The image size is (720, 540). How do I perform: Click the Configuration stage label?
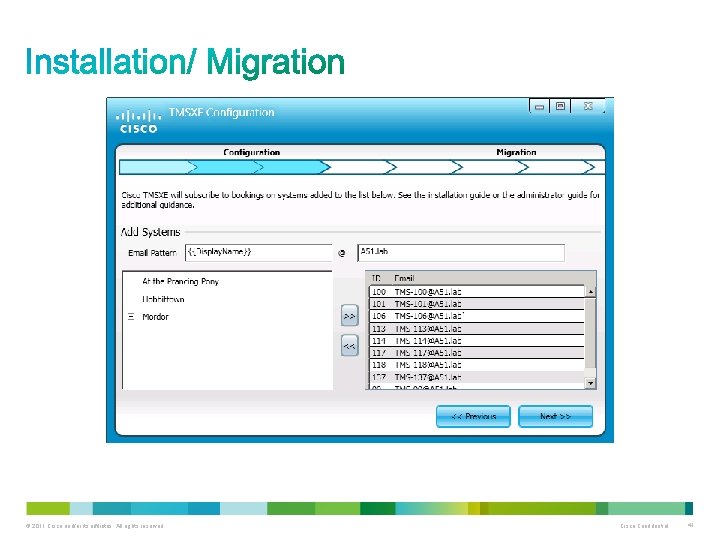[x=252, y=152]
